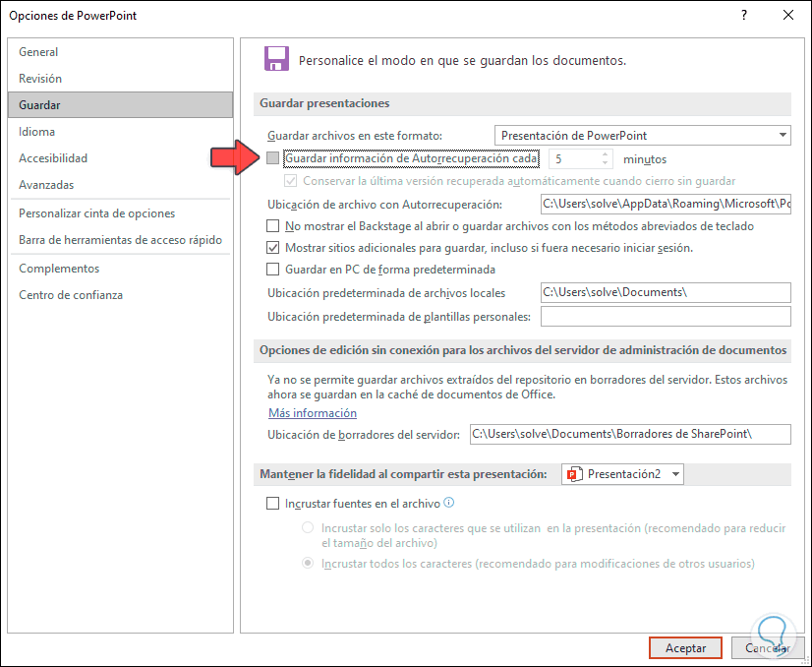
Task: Check Guardar en PC de forma predeterminada
Action: pos(273,270)
